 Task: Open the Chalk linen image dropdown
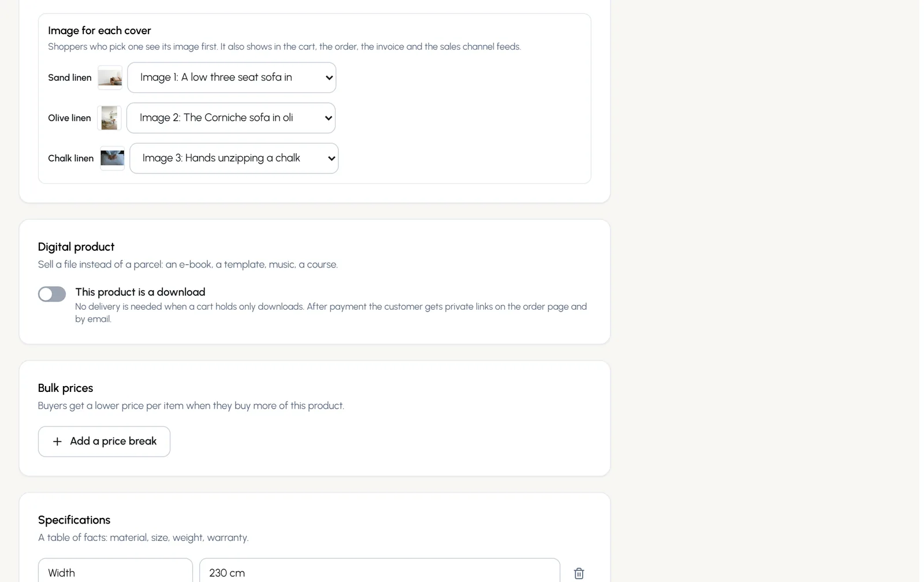234,158
